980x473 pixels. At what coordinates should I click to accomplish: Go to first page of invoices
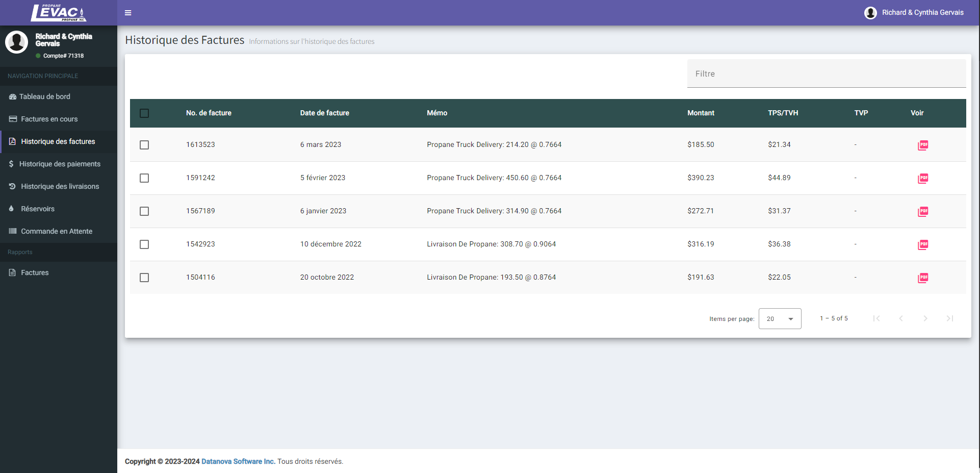876,318
